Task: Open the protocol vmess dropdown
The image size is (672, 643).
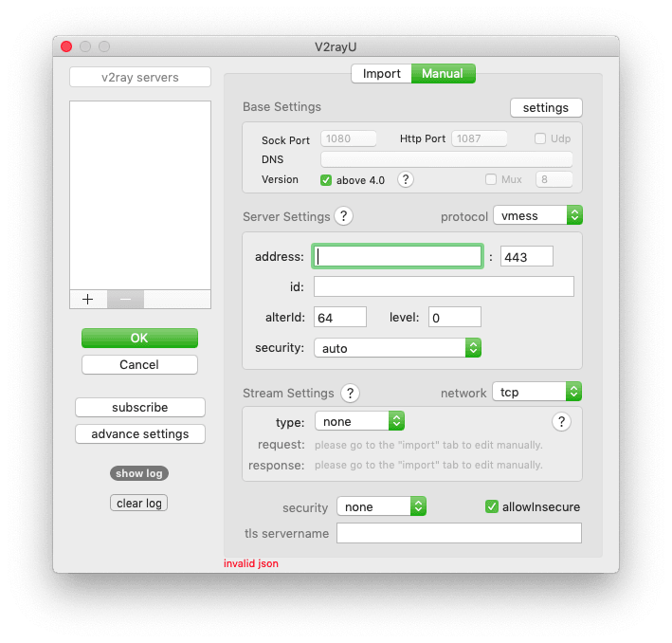Action: 537,215
